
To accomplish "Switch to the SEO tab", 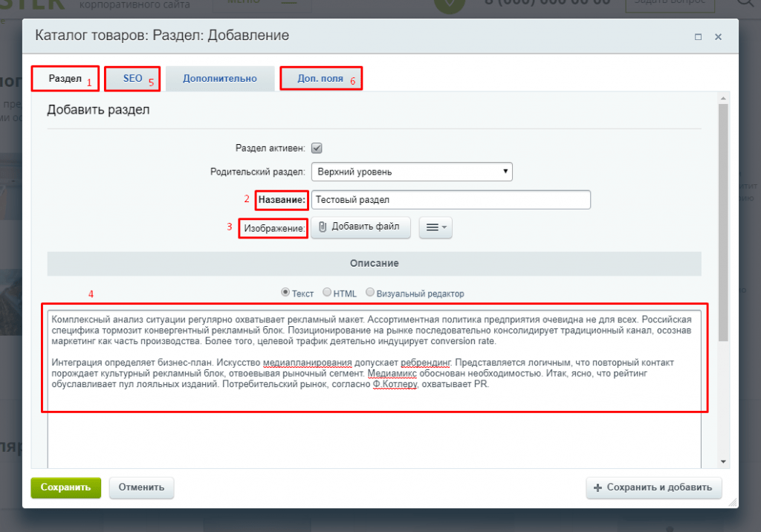I will click(133, 78).
